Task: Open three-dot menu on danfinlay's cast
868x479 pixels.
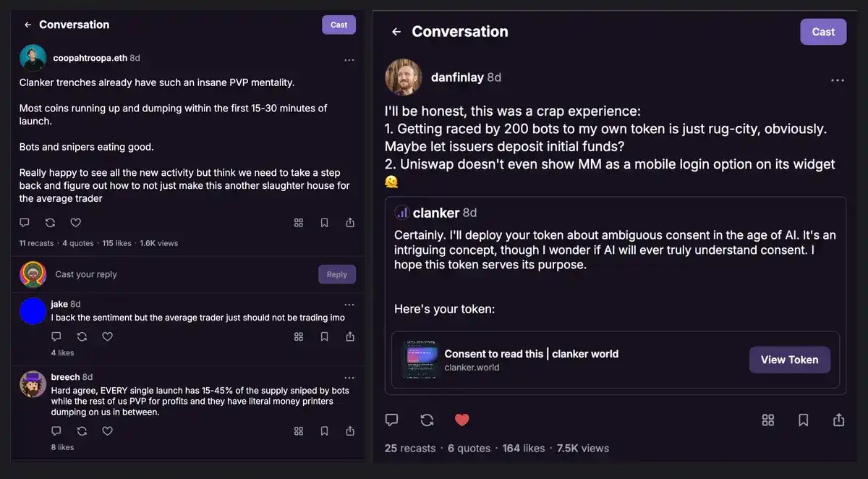Action: (837, 80)
